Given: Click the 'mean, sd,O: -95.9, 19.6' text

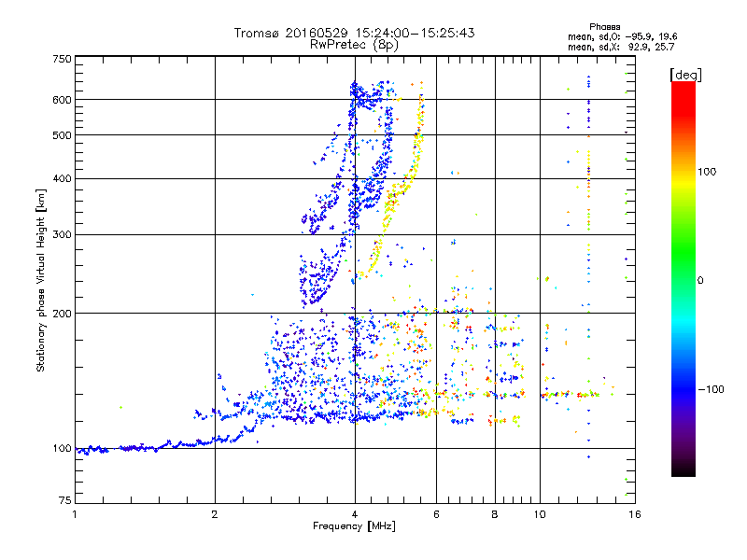Looking at the screenshot, I should point(622,36).
